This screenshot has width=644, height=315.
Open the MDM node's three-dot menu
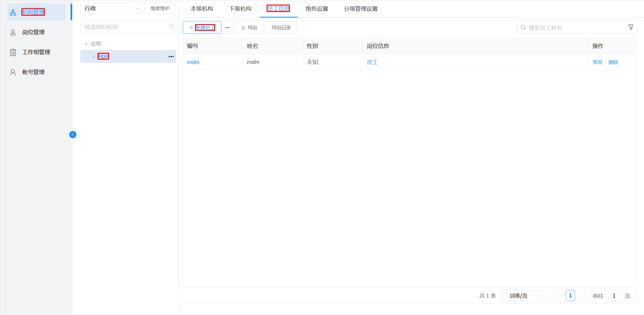point(171,57)
